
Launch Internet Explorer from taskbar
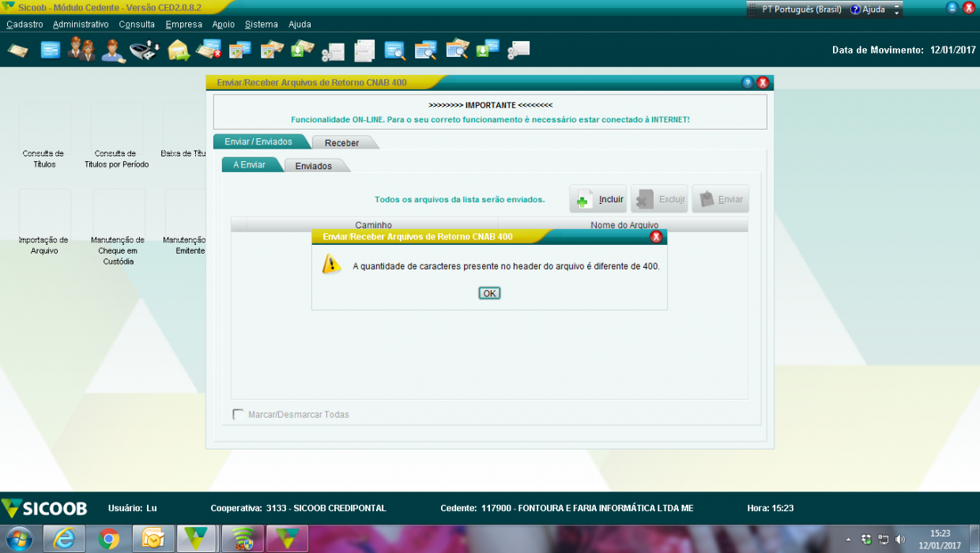point(65,539)
